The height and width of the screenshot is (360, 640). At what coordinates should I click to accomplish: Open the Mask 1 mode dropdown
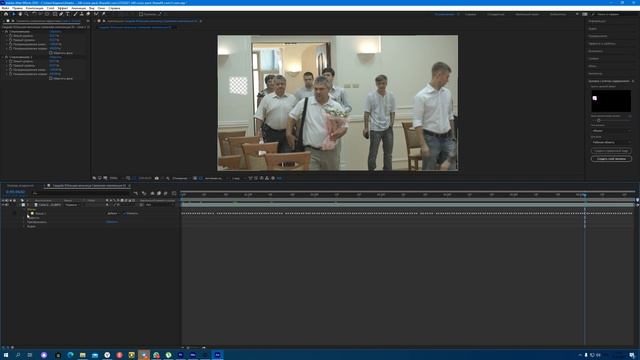(x=113, y=213)
